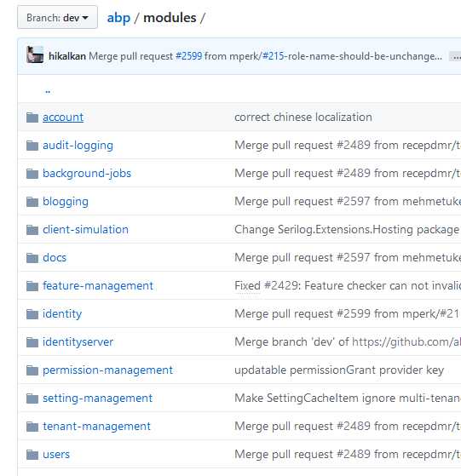Image resolution: width=461 pixels, height=476 pixels.
Task: Click hikalkan's avatar thumbnail
Action: 35,54
